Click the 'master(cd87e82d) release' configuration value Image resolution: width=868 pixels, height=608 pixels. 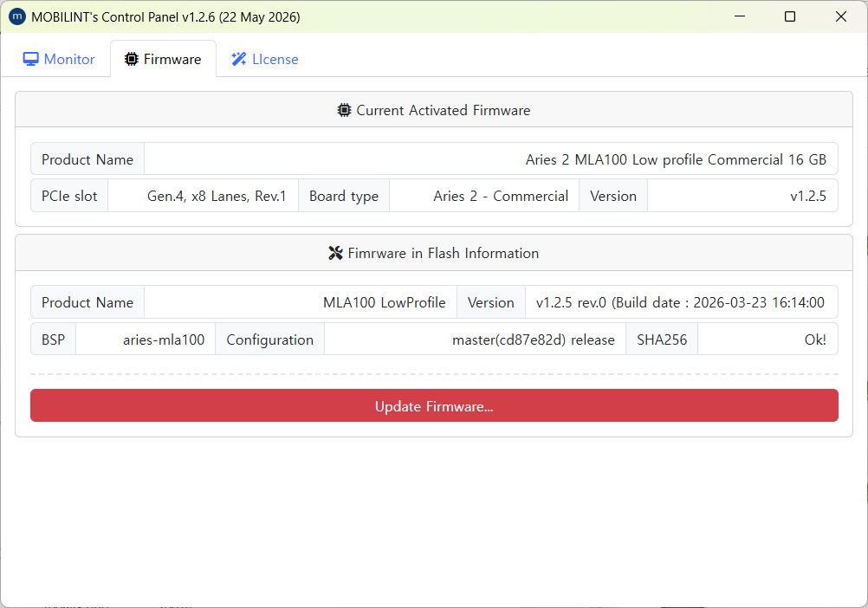533,340
